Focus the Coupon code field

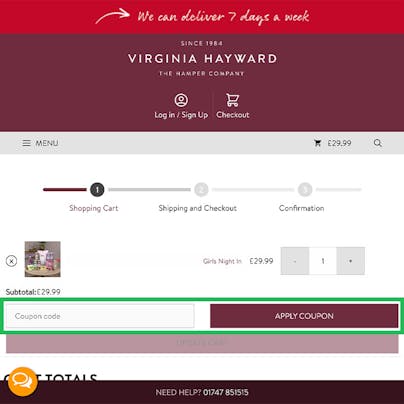100,316
